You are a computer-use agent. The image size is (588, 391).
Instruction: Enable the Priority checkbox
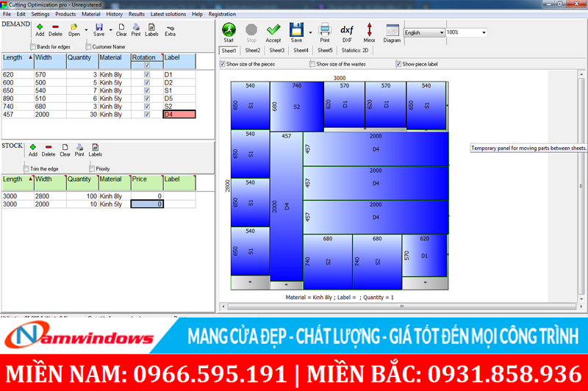point(92,169)
